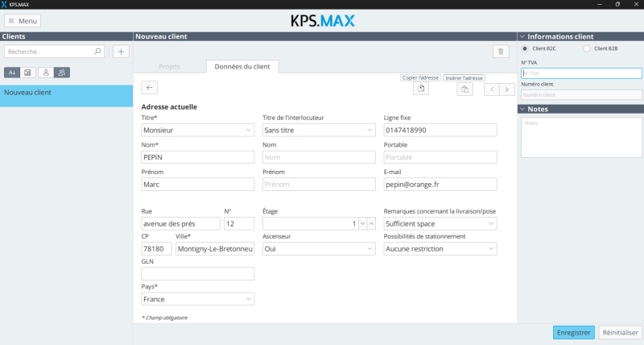Screen dimensions: 644x345
Task: Click the N° TVA input field
Action: (x=581, y=73)
